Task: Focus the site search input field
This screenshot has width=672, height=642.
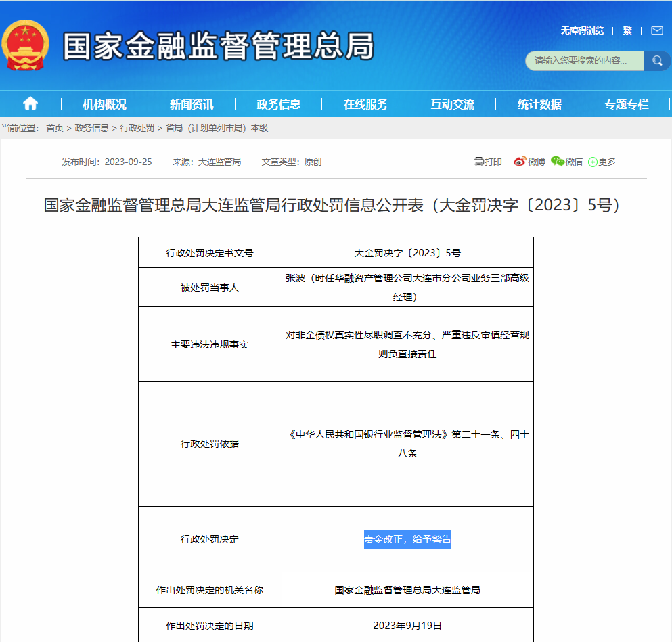Action: pos(585,61)
